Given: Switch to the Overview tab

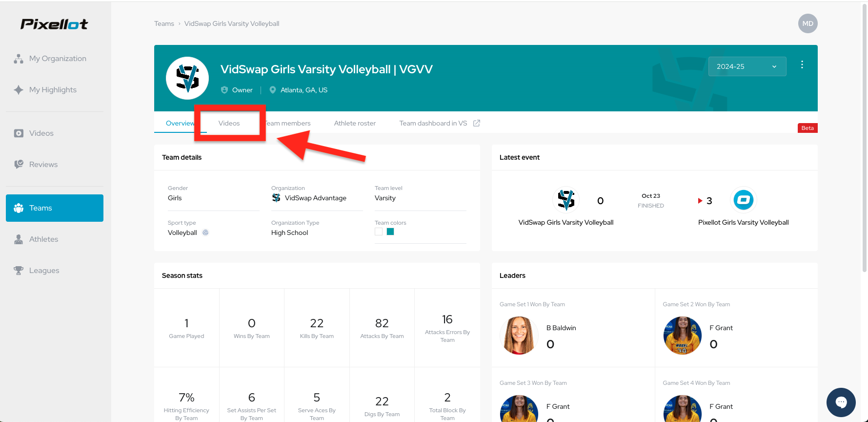Looking at the screenshot, I should 180,123.
